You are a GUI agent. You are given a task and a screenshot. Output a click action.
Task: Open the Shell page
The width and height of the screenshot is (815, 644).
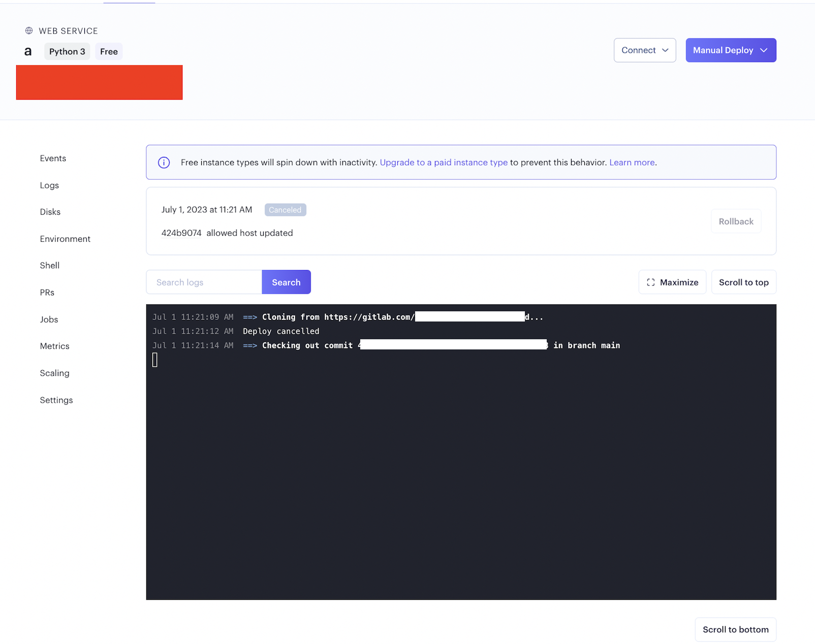50,266
